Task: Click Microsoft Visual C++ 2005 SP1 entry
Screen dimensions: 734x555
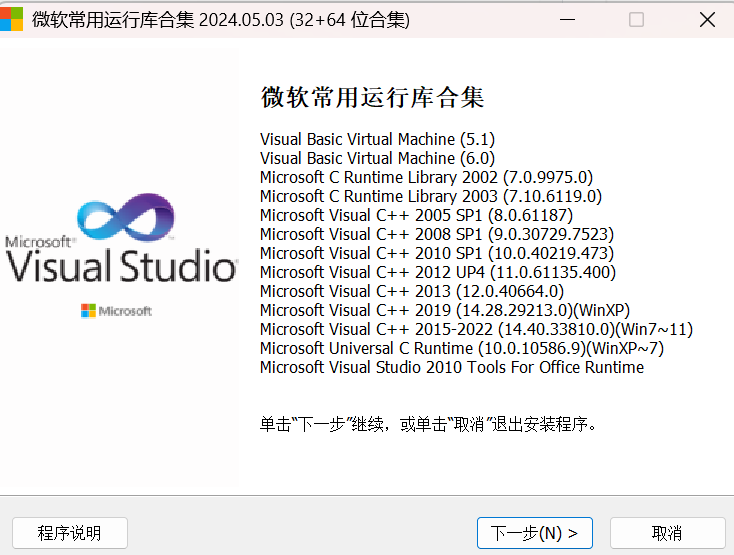Action: coord(416,215)
